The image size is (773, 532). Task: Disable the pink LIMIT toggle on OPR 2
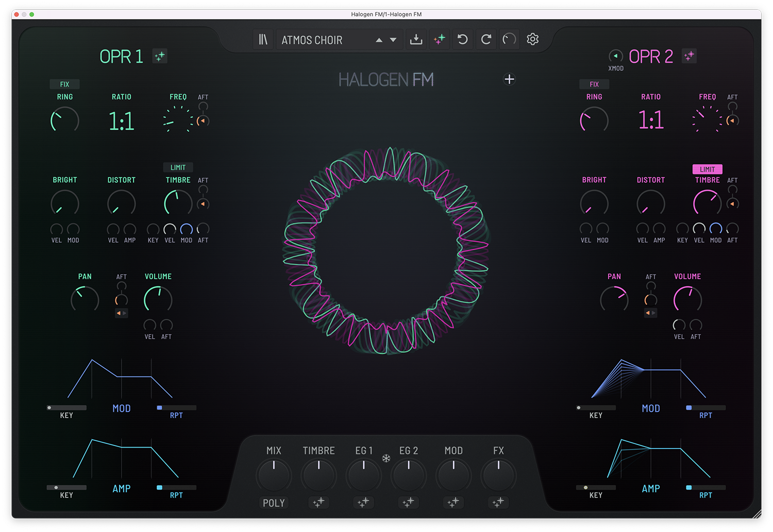[707, 169]
